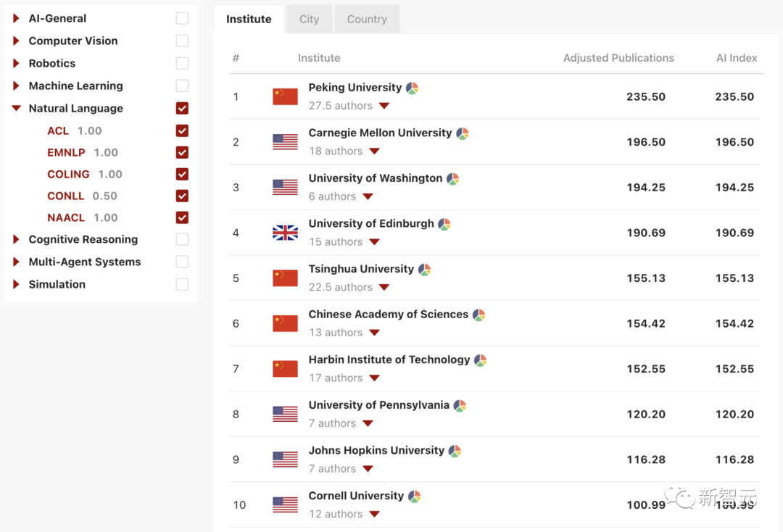The width and height of the screenshot is (783, 532).
Task: Click Carnegie Mellon University's pie chart icon
Action: tap(463, 133)
